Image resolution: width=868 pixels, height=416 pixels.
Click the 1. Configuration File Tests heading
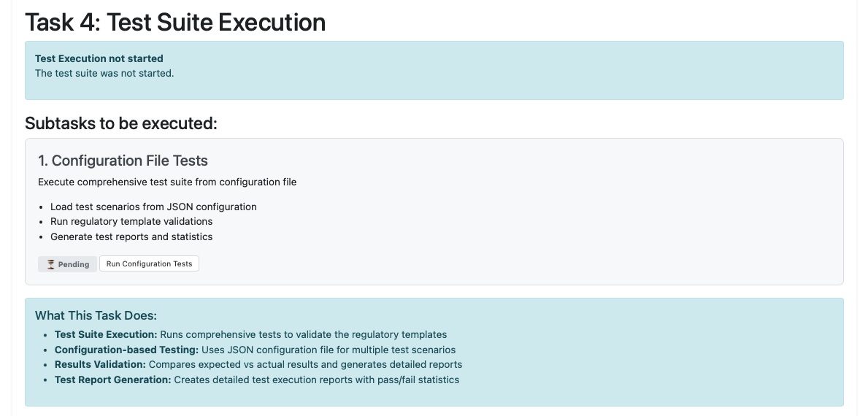[x=123, y=161]
